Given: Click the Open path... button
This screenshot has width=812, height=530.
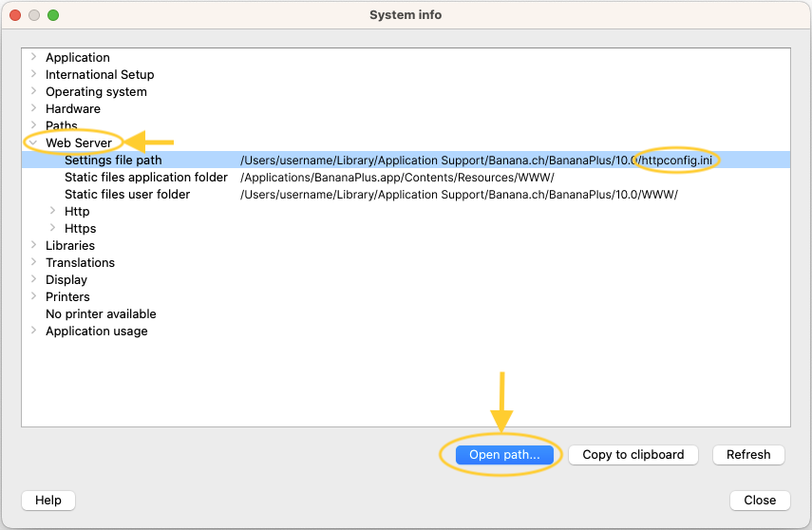Looking at the screenshot, I should 504,455.
